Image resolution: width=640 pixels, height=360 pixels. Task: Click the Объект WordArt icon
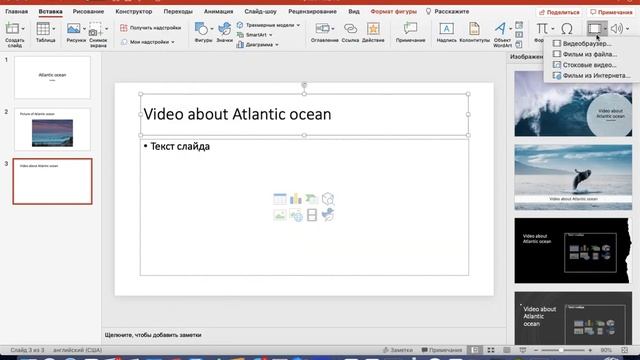tap(500, 29)
